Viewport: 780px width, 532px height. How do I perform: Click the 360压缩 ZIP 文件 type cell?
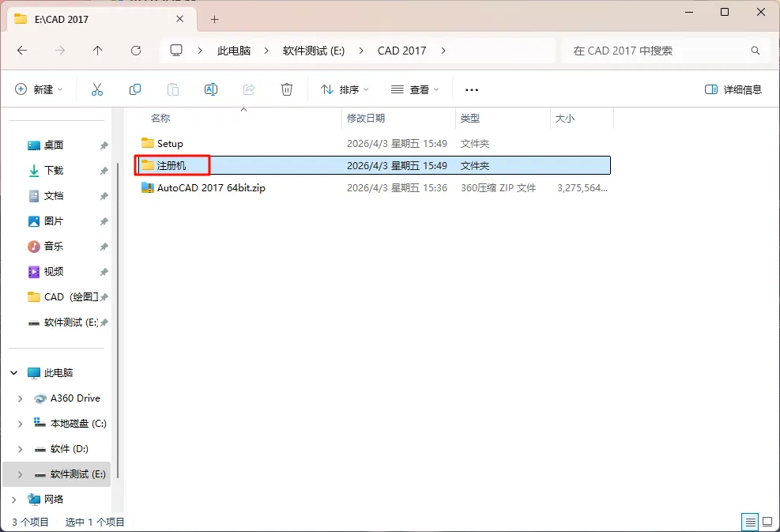pyautogui.click(x=498, y=188)
